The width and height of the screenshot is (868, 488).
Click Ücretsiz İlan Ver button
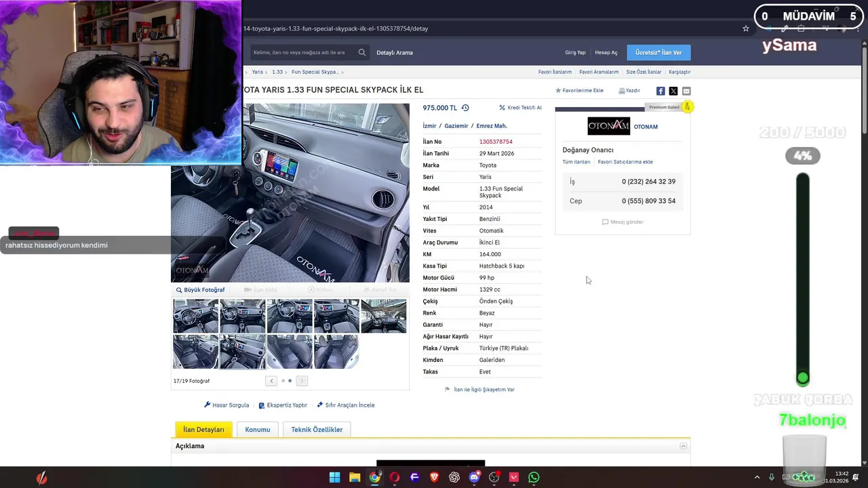(658, 52)
